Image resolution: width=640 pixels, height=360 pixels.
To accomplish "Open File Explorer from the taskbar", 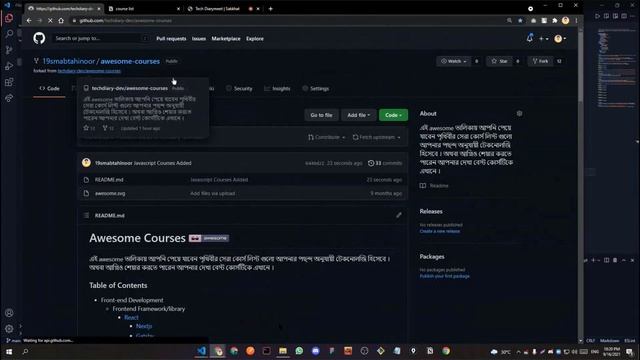I will [x=283, y=351].
